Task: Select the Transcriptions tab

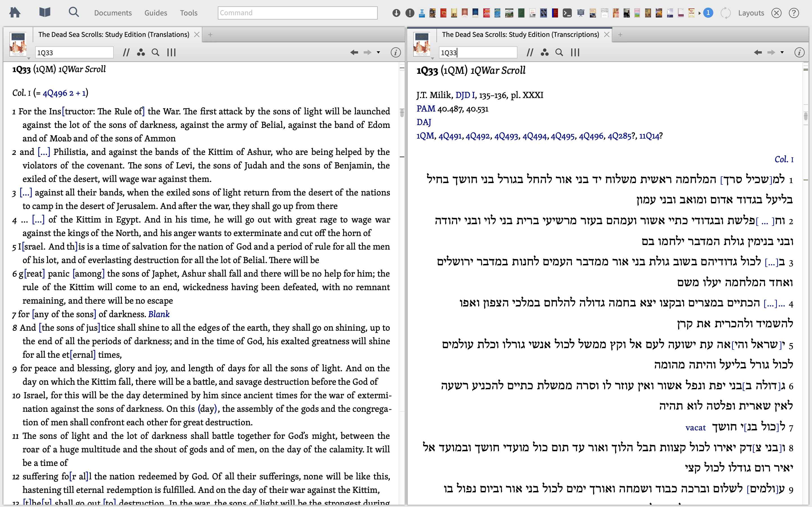Action: pyautogui.click(x=520, y=35)
